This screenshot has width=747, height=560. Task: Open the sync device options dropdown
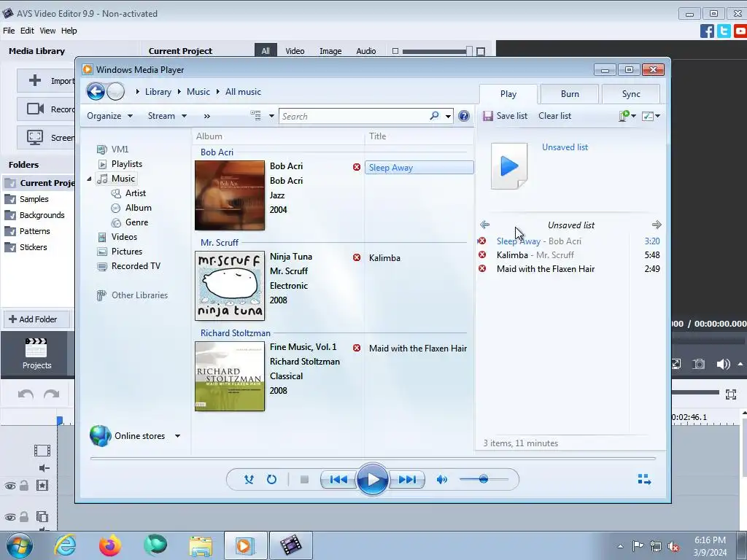point(627,116)
